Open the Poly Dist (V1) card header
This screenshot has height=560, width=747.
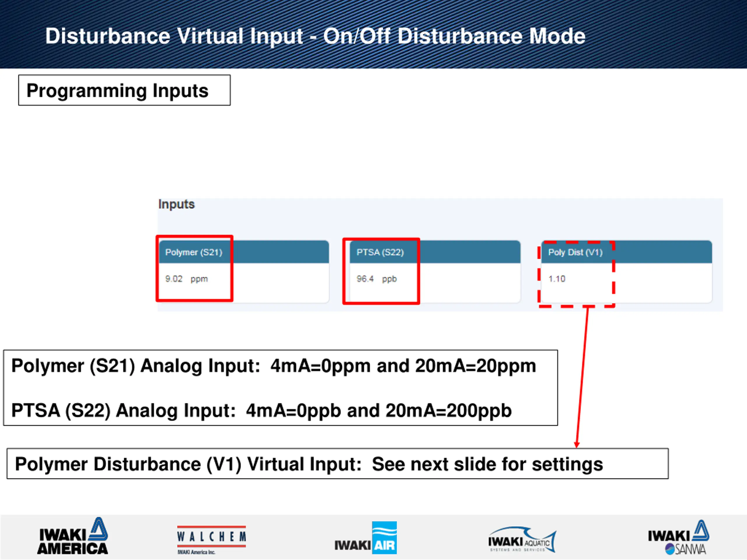coord(575,252)
